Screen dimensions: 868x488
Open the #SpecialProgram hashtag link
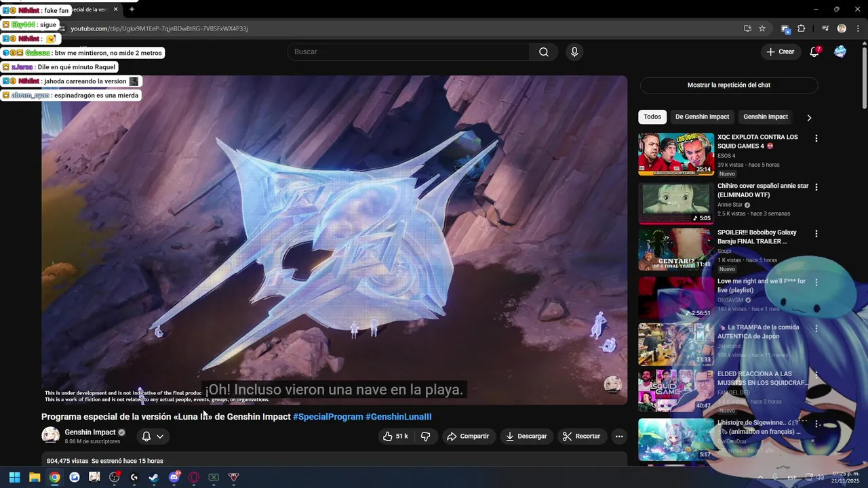[x=328, y=417]
